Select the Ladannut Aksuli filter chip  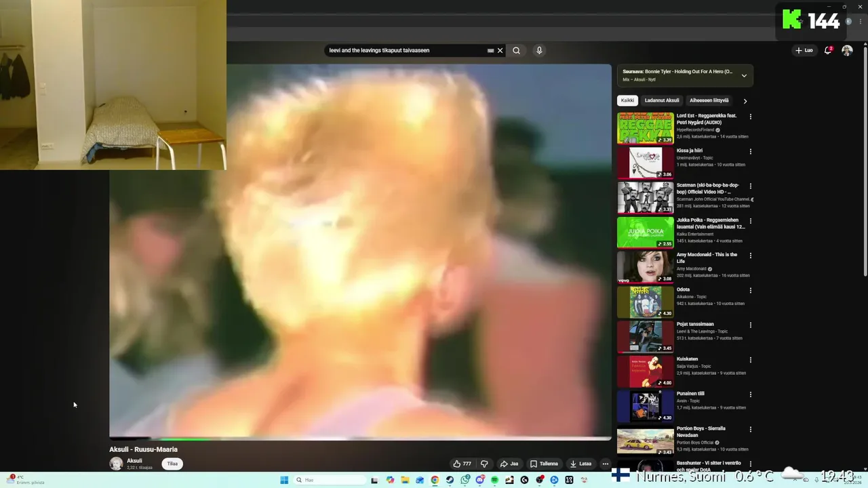pos(662,100)
